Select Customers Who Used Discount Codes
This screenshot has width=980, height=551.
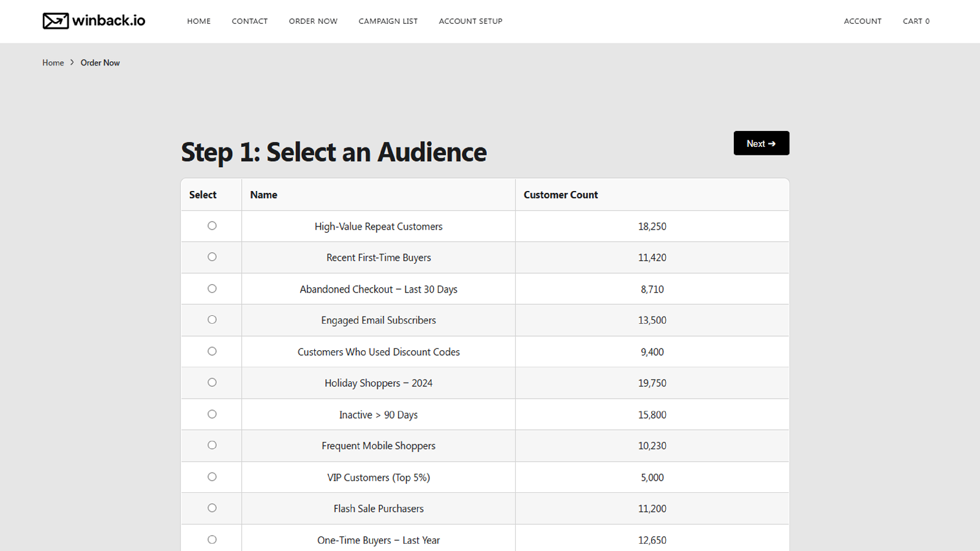(211, 351)
